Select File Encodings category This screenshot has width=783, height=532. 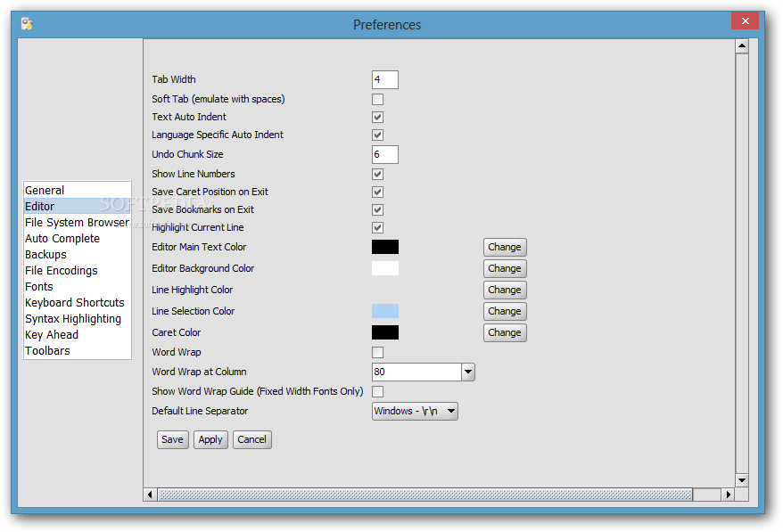[77, 271]
